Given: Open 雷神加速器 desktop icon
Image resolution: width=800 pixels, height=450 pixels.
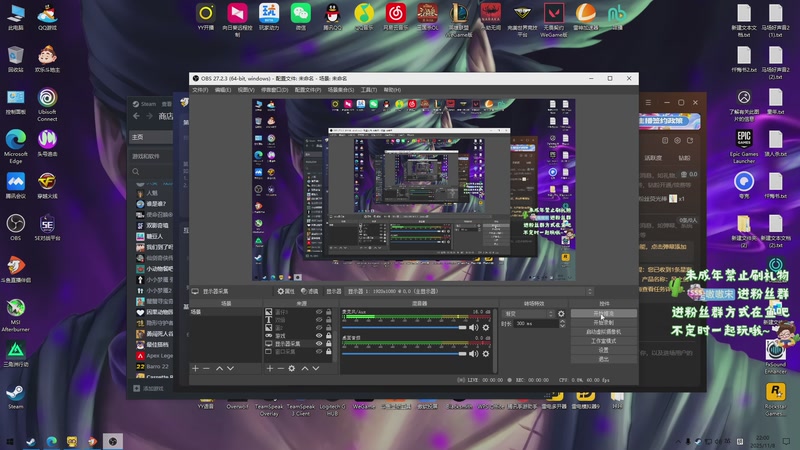Looking at the screenshot, I should [x=585, y=16].
